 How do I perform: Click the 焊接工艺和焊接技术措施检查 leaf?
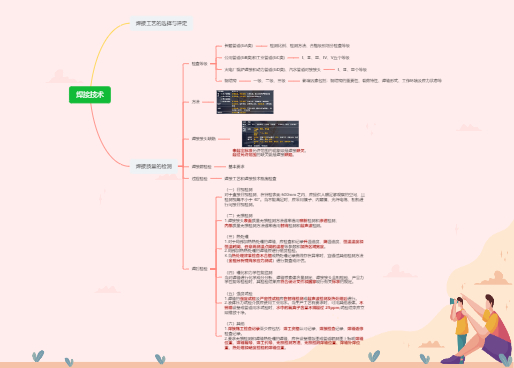tap(250, 179)
